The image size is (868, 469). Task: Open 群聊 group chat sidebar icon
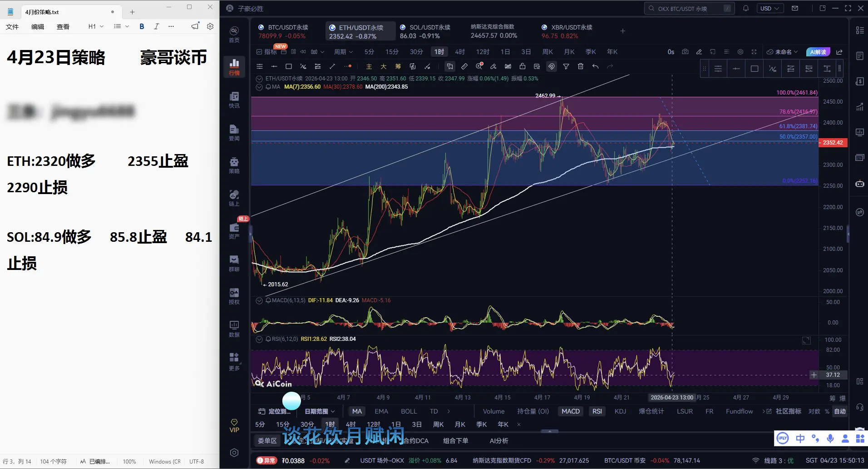coord(234,264)
